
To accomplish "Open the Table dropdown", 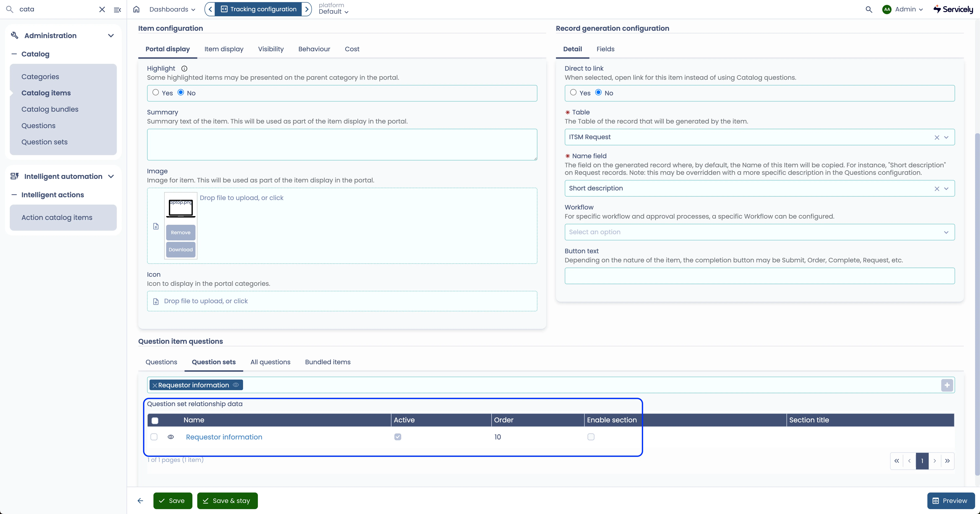I will 946,137.
